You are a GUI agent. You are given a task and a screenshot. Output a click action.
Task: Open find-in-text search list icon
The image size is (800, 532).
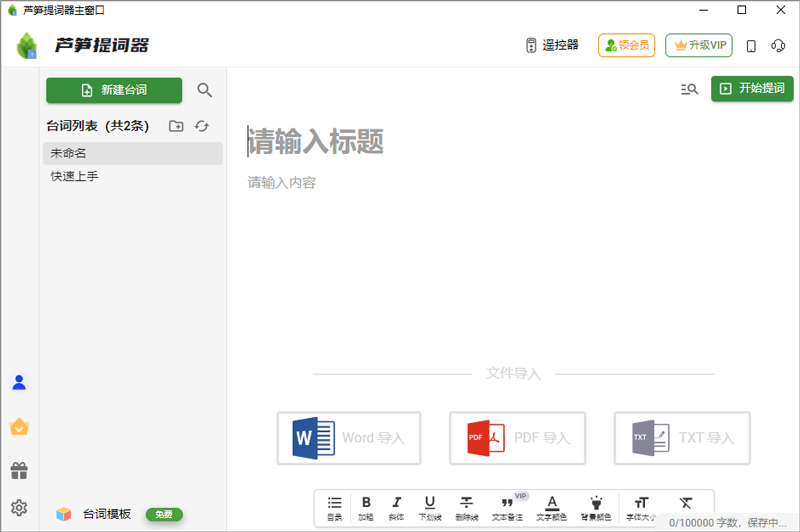pyautogui.click(x=689, y=89)
